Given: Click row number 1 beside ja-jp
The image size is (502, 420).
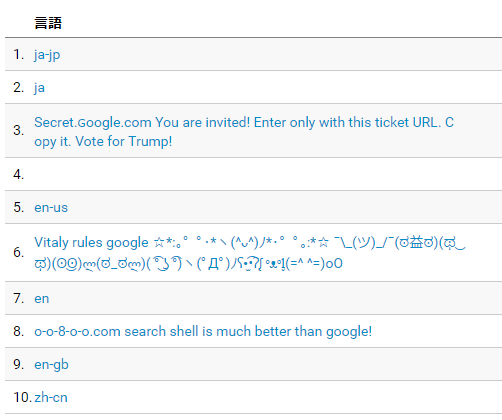Looking at the screenshot, I should [19, 54].
